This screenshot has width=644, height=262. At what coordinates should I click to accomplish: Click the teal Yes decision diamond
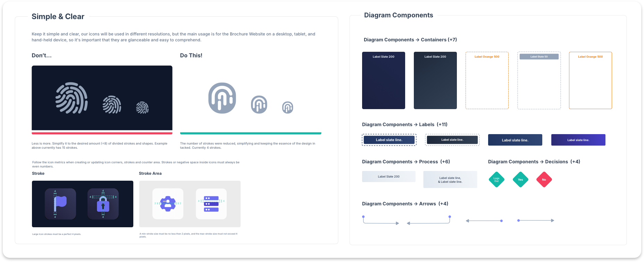pyautogui.click(x=520, y=180)
